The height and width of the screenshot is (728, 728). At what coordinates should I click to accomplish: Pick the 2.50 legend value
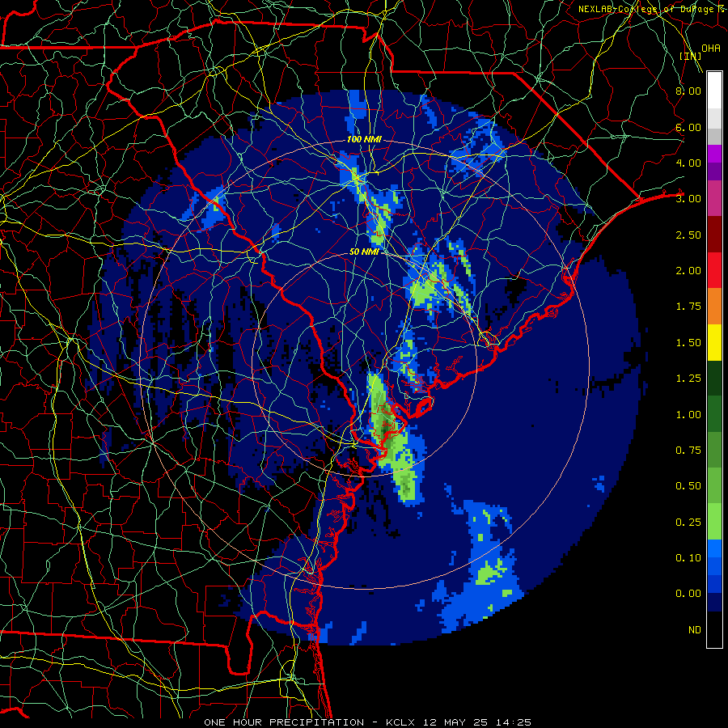pyautogui.click(x=688, y=235)
